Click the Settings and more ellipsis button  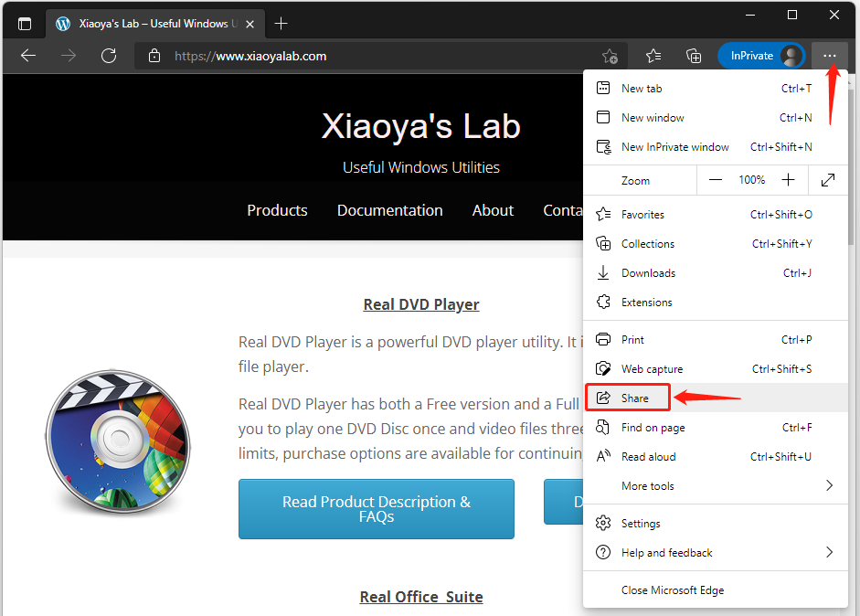tap(829, 56)
